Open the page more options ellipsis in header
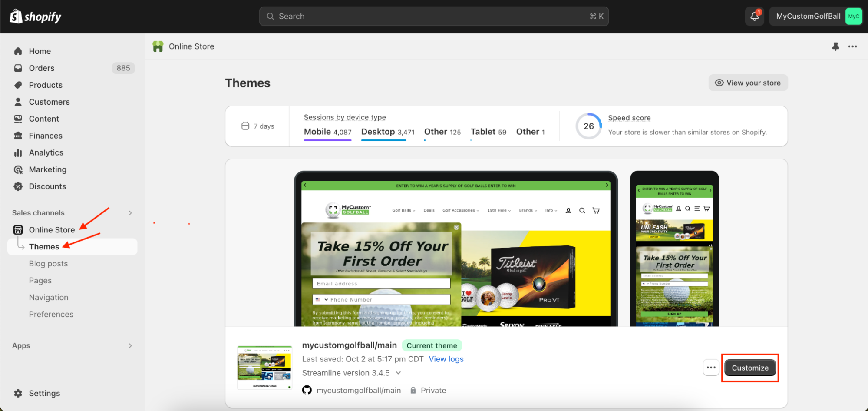This screenshot has width=868, height=411. click(x=853, y=46)
